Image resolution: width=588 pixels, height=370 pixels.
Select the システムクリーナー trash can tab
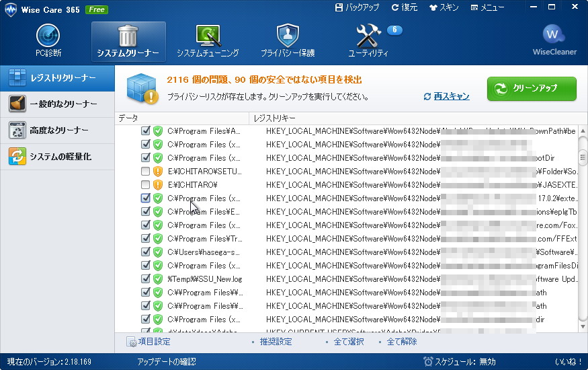[128, 41]
